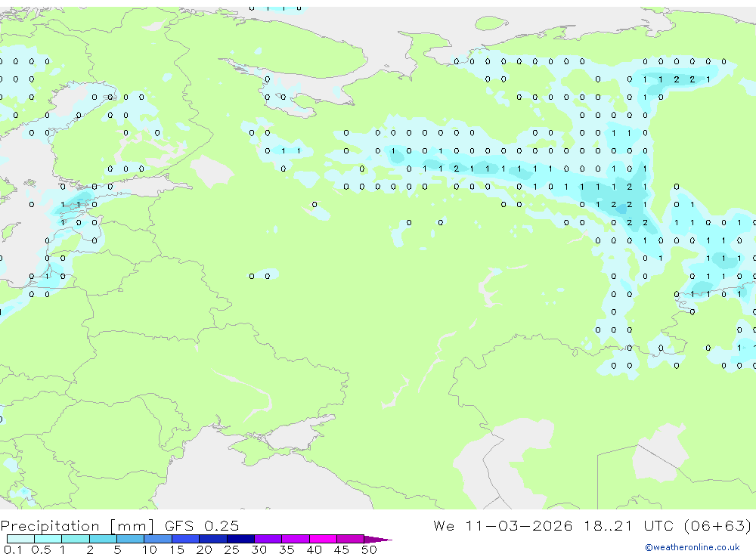Click the 'Precipitation [mm]' title text
The height and width of the screenshot is (554, 756).
77,526
